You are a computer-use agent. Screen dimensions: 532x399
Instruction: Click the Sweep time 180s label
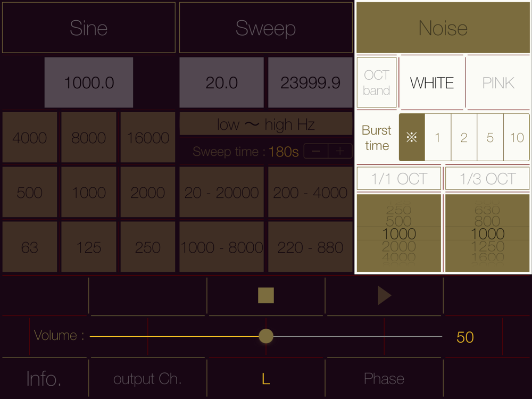(245, 151)
